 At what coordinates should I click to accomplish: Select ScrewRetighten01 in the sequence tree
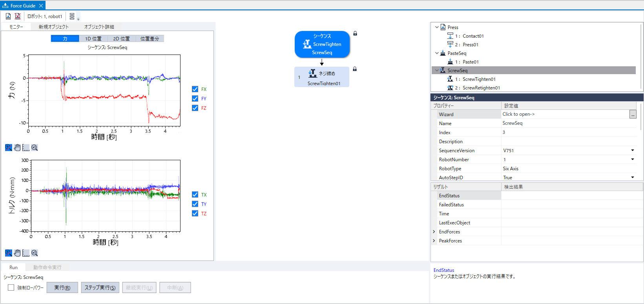[481, 88]
